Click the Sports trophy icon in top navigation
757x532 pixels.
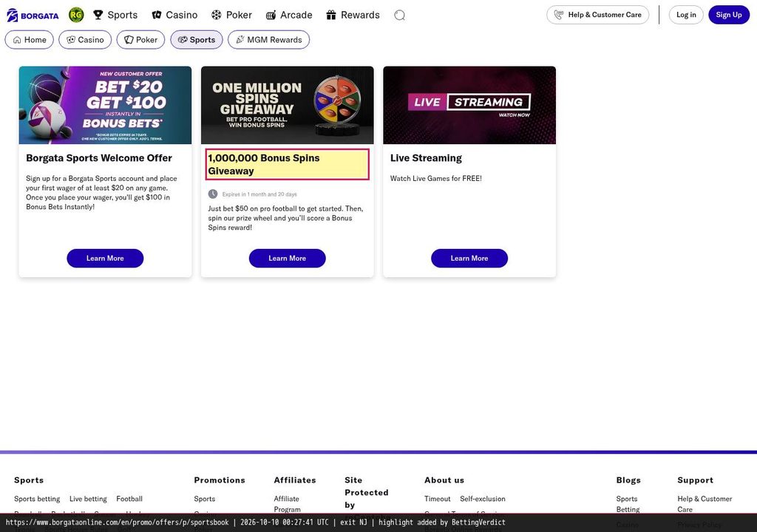pos(98,15)
